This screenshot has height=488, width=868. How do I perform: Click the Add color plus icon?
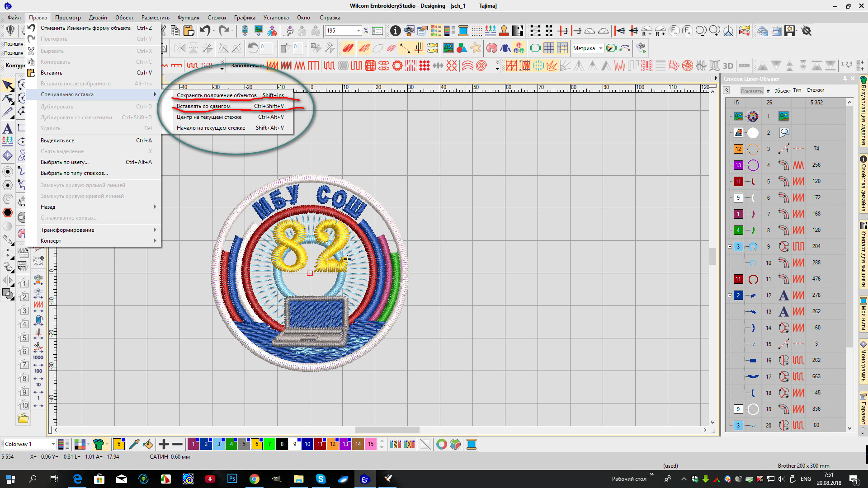click(164, 444)
